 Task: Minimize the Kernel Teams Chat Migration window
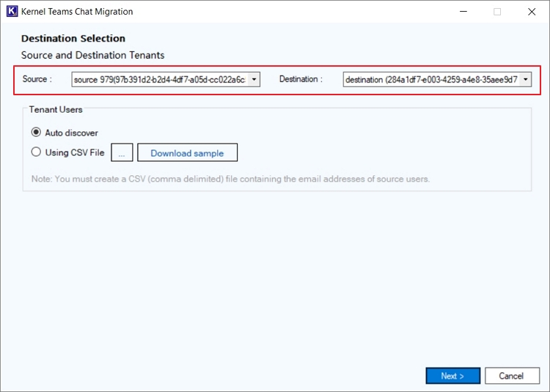click(463, 12)
